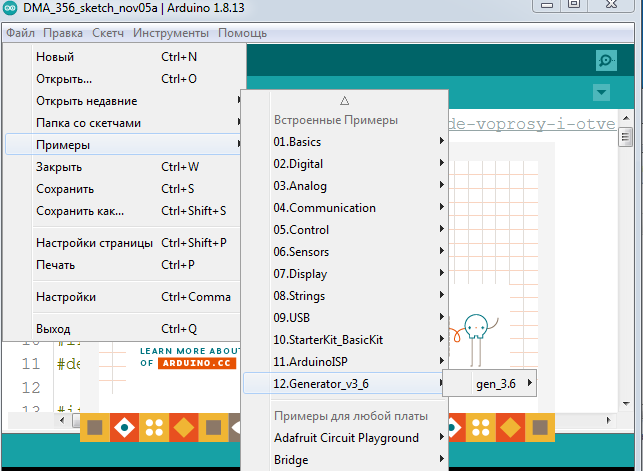Click vertical scrollbar up arrow in editor
The image size is (643, 471).
pyautogui.click(x=625, y=137)
